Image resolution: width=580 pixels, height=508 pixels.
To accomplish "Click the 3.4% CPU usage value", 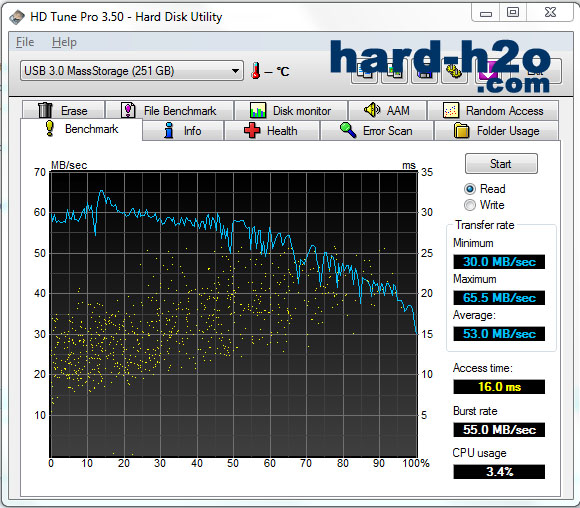I will tap(499, 472).
